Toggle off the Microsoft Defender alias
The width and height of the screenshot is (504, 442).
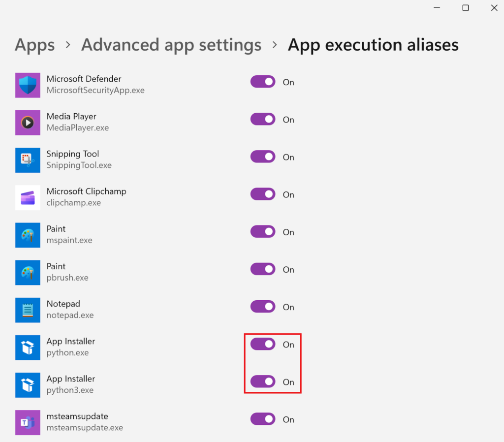pos(263,82)
